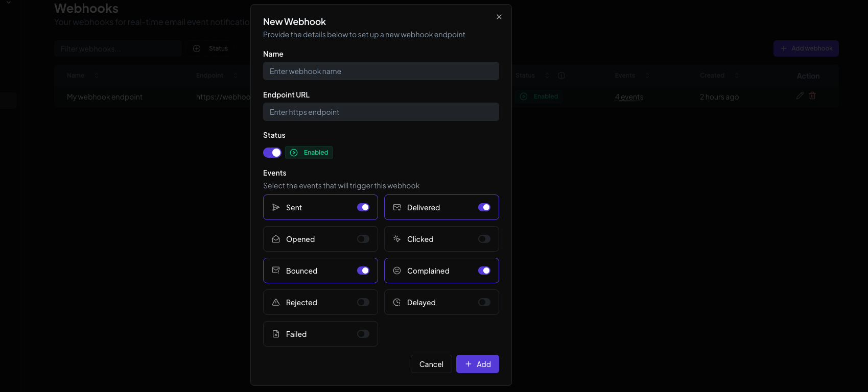Turn off the Complained event switch
This screenshot has height=392, width=868.
484,271
